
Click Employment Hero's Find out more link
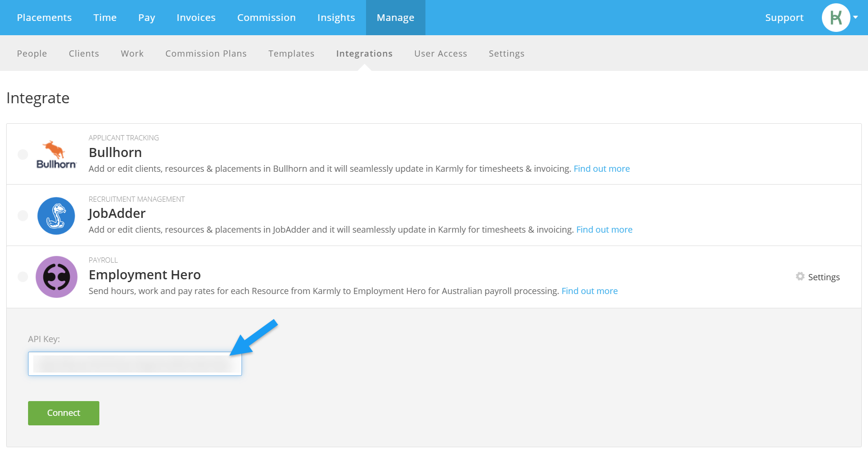[x=589, y=291]
